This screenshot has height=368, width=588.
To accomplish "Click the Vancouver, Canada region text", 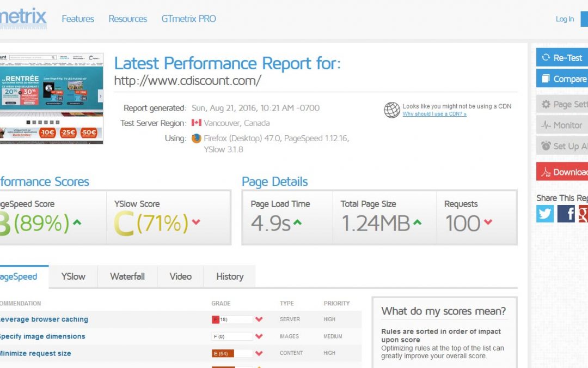I will (237, 123).
